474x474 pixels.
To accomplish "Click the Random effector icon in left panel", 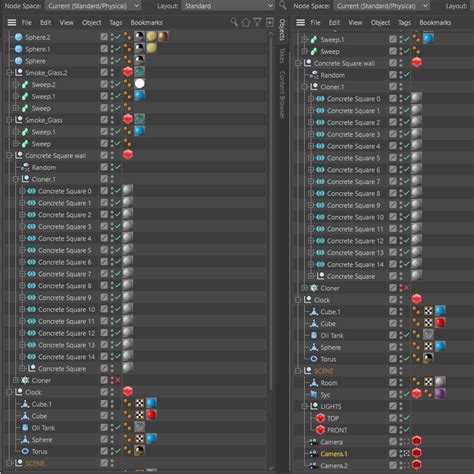I will click(x=25, y=167).
